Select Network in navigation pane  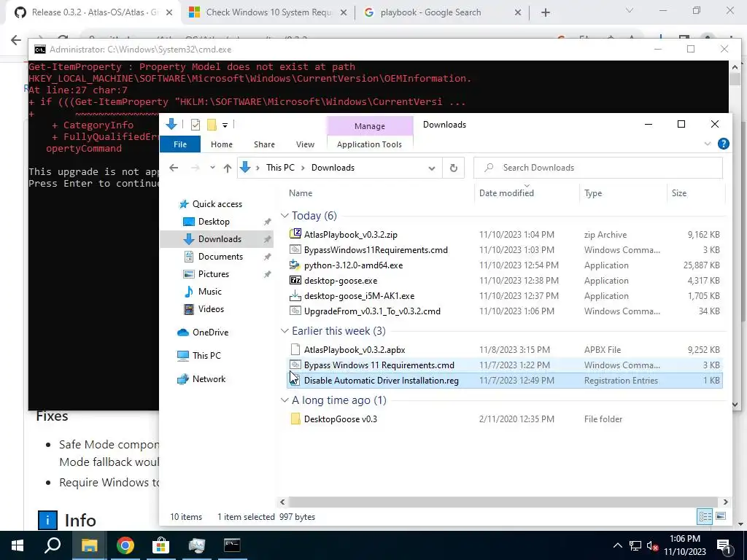coord(209,379)
